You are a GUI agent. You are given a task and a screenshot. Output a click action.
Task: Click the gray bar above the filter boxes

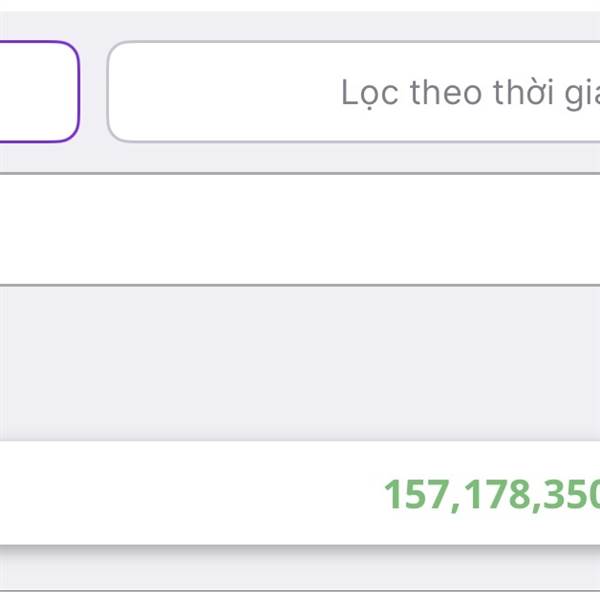pos(300,25)
